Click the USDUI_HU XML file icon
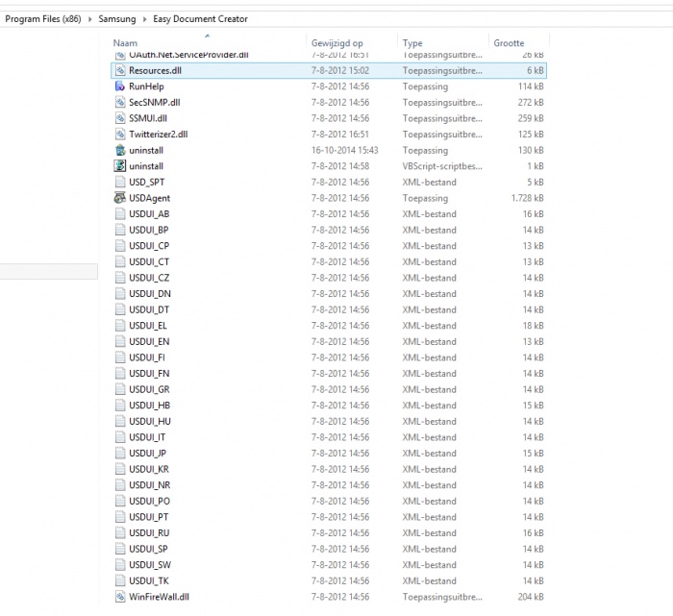673x616 pixels. pos(120,421)
